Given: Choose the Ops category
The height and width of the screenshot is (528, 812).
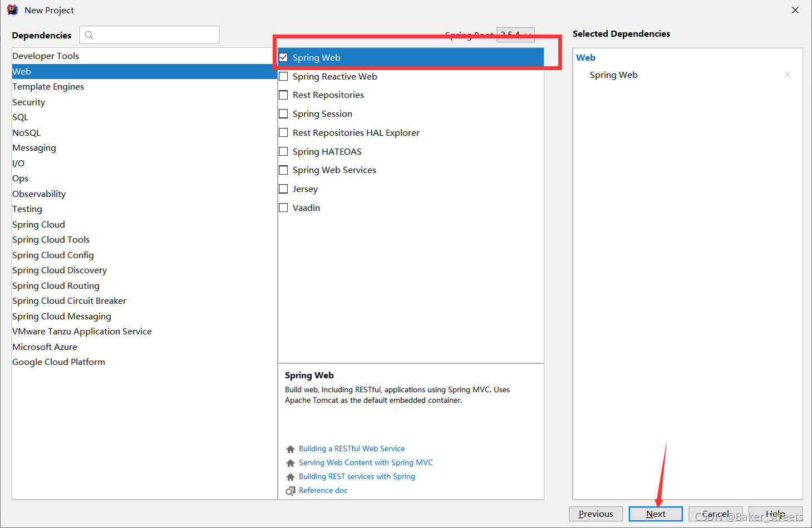Looking at the screenshot, I should (x=145, y=178).
